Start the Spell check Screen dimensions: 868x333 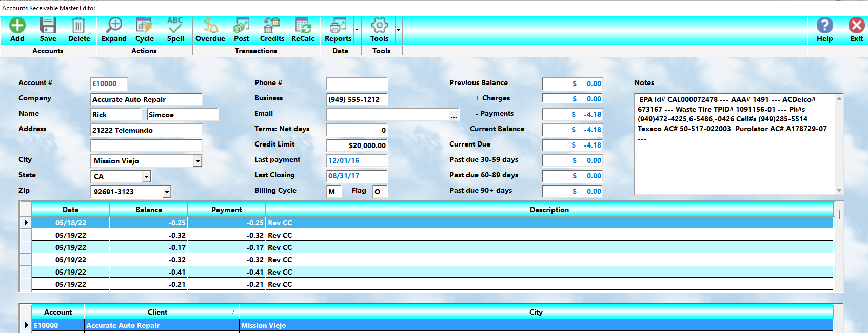point(175,30)
